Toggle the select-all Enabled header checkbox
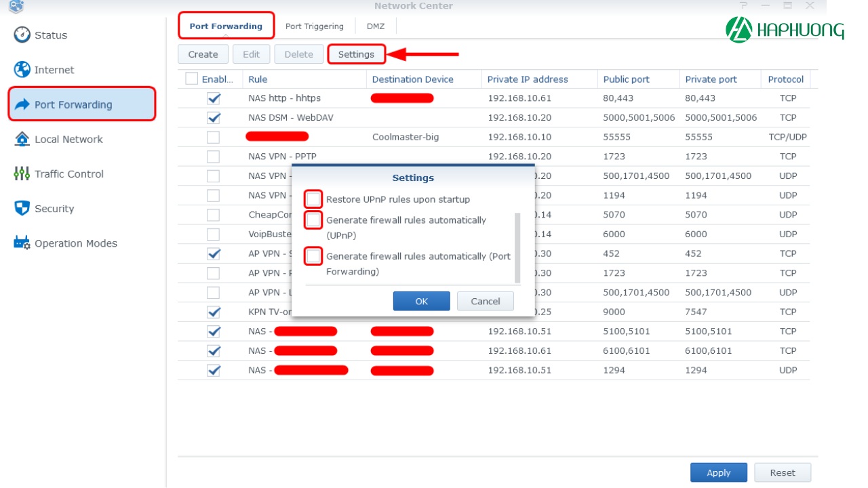 191,79
